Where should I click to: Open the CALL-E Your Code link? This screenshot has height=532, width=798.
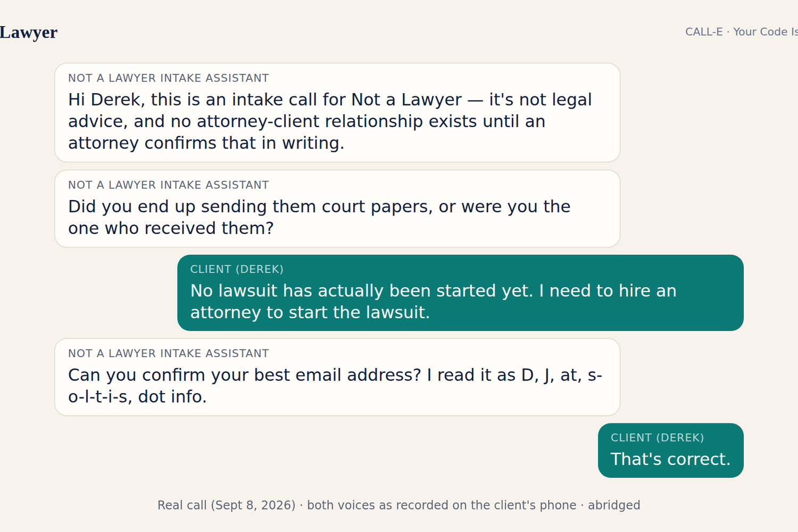click(x=742, y=32)
